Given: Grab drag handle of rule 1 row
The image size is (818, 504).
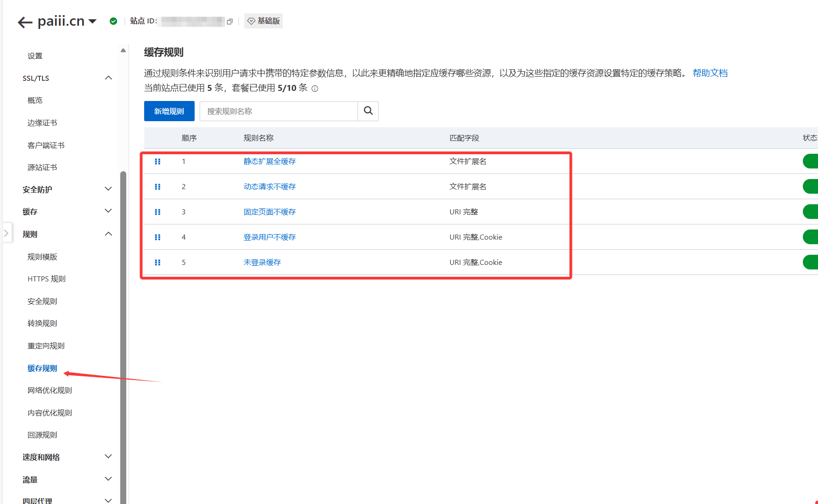Looking at the screenshot, I should [157, 162].
